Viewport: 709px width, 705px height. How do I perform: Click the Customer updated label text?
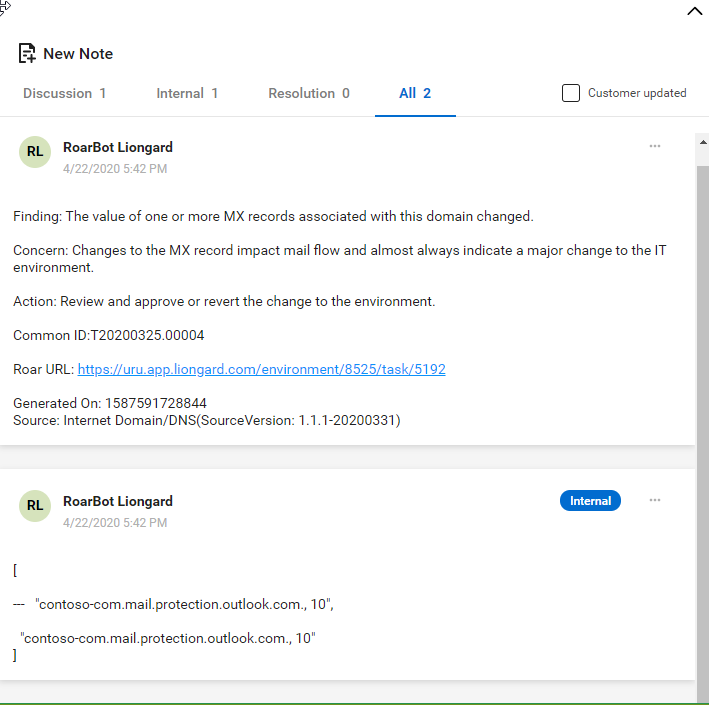pyautogui.click(x=637, y=93)
